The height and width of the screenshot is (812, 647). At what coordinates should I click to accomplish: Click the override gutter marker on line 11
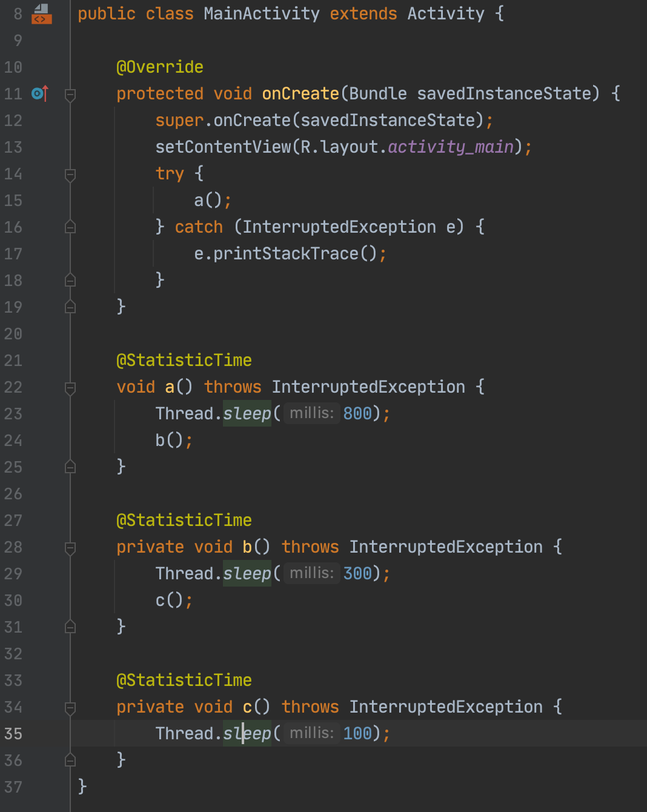(x=40, y=93)
